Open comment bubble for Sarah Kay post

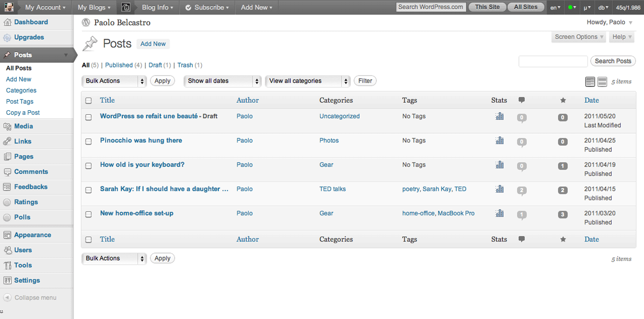click(x=522, y=190)
